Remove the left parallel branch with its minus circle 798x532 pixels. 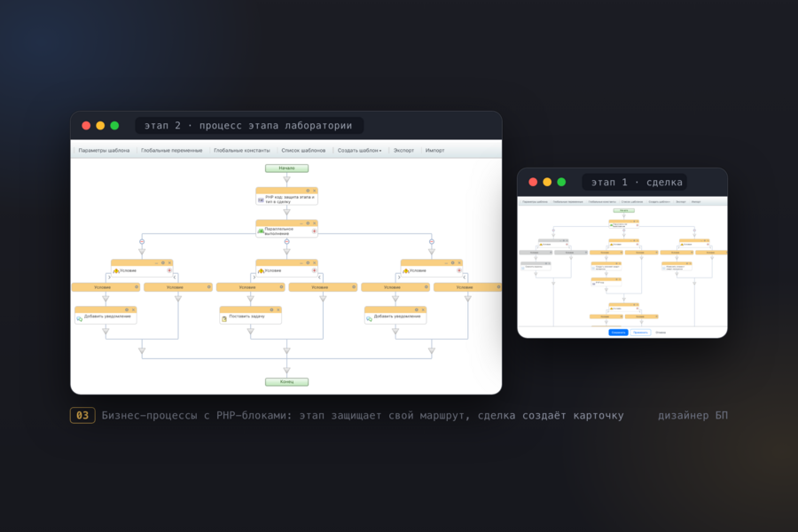(142, 242)
